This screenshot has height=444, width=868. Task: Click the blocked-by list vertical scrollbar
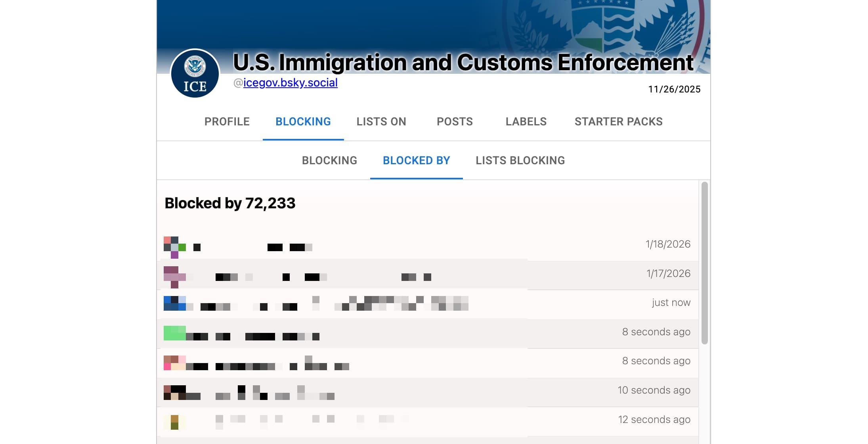point(704,263)
